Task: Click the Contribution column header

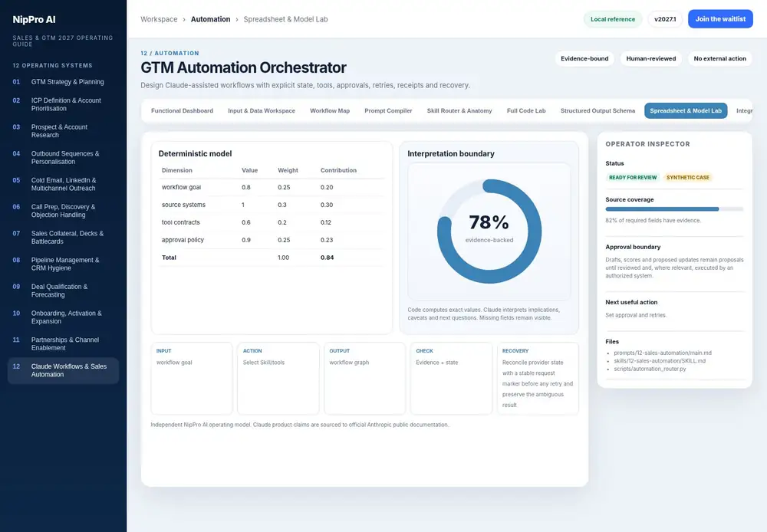Action: [338, 170]
